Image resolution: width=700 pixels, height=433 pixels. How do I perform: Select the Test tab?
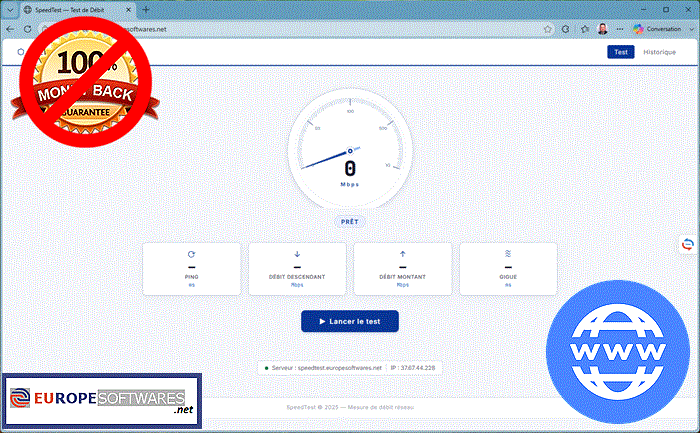tap(621, 52)
